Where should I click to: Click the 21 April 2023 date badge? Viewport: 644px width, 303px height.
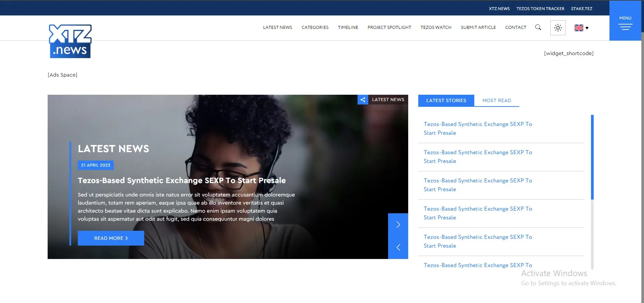[x=96, y=165]
